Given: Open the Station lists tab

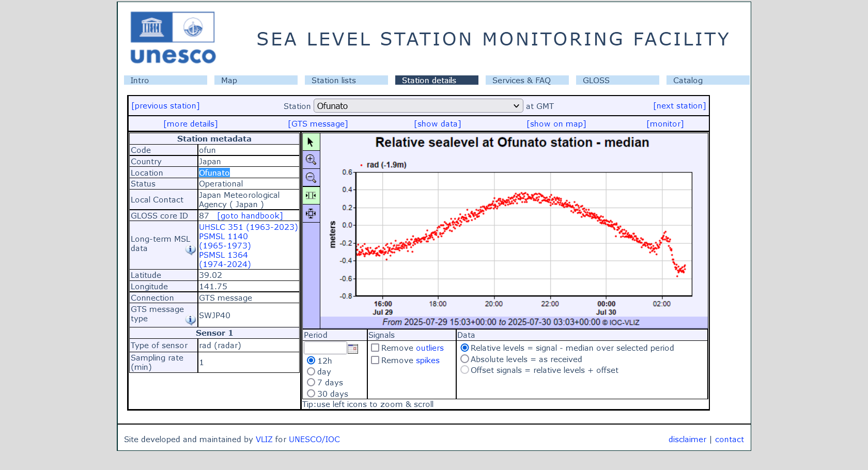Looking at the screenshot, I should point(346,80).
